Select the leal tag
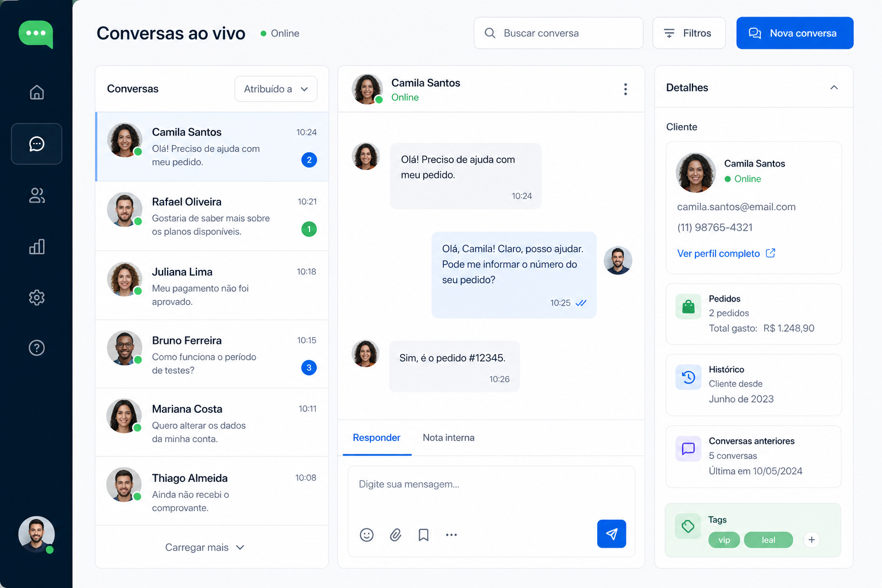The height and width of the screenshot is (588, 882). [x=768, y=540]
